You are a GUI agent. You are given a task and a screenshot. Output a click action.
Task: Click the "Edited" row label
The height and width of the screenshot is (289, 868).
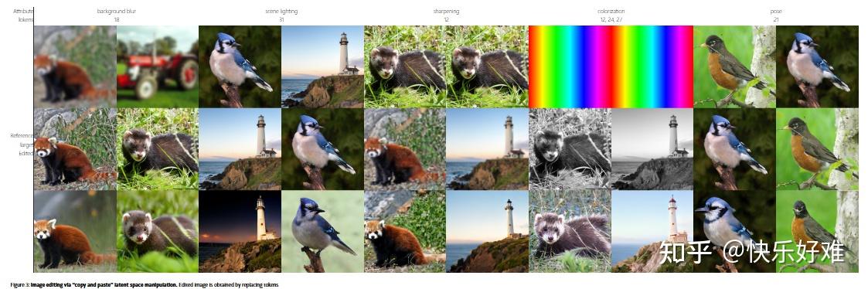click(26, 153)
